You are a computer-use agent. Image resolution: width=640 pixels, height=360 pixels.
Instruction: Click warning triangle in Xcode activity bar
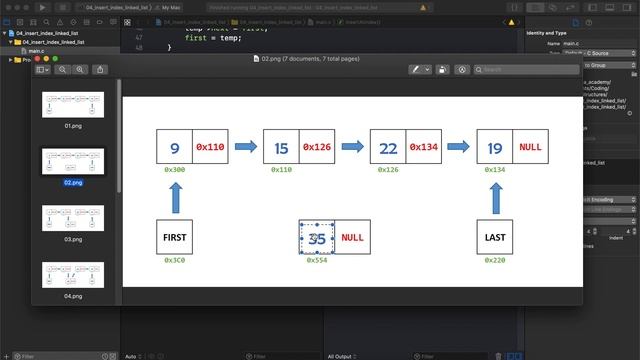[x=423, y=7]
